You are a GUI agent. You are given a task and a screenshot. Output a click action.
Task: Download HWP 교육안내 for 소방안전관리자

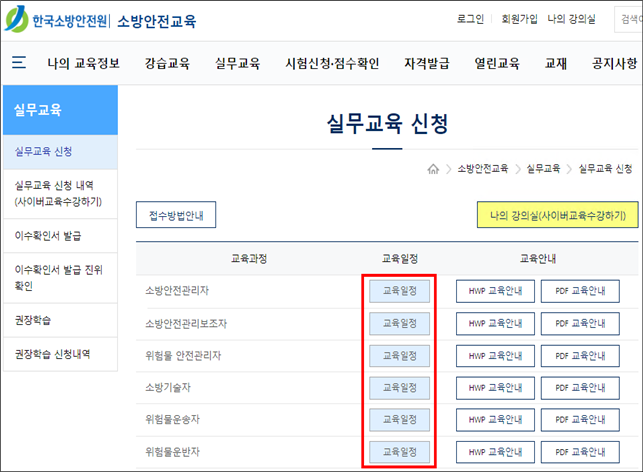495,291
